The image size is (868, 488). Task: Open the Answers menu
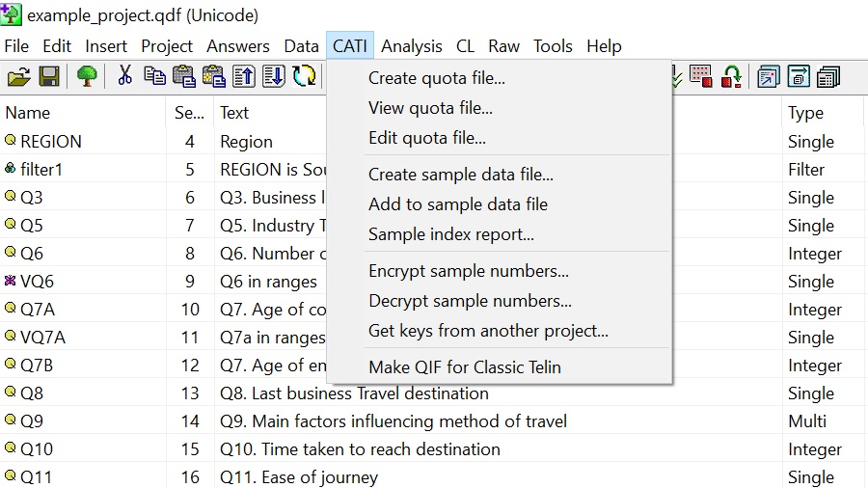click(x=238, y=46)
